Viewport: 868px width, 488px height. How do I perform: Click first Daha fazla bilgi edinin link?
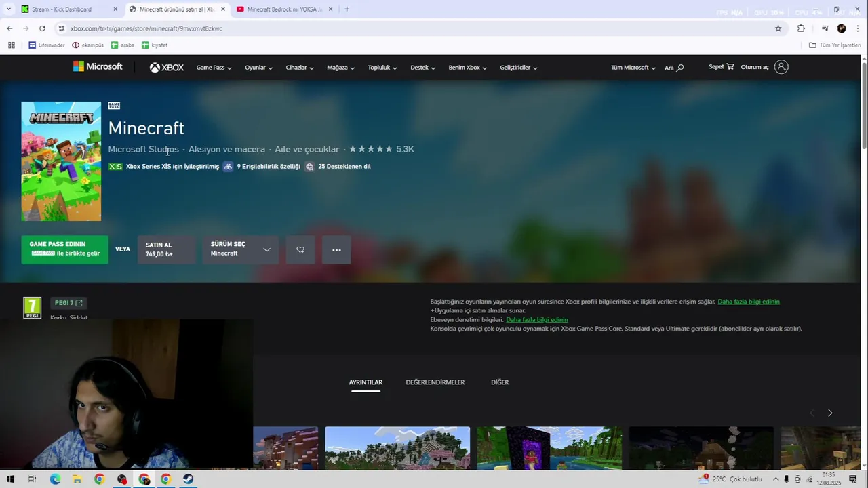tap(749, 302)
